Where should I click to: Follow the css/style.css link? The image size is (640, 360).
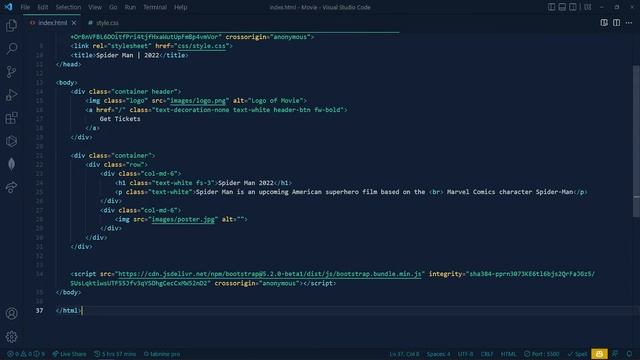pyautogui.click(x=202, y=46)
